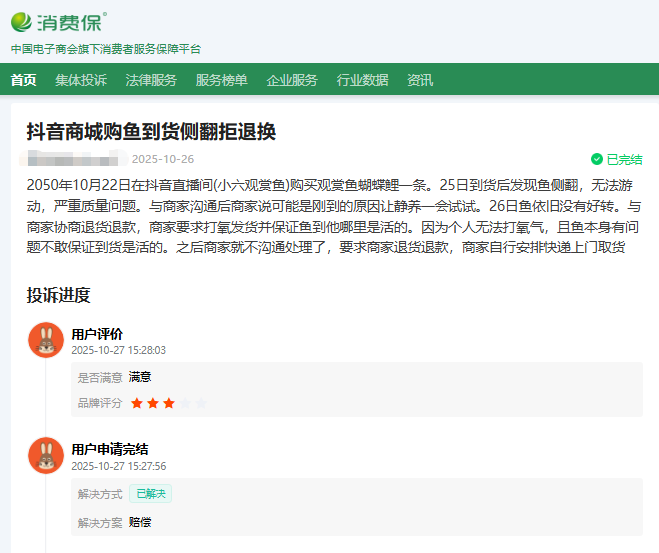659x553 pixels.
Task: Open the 企业服务 navigation item
Action: point(292,80)
